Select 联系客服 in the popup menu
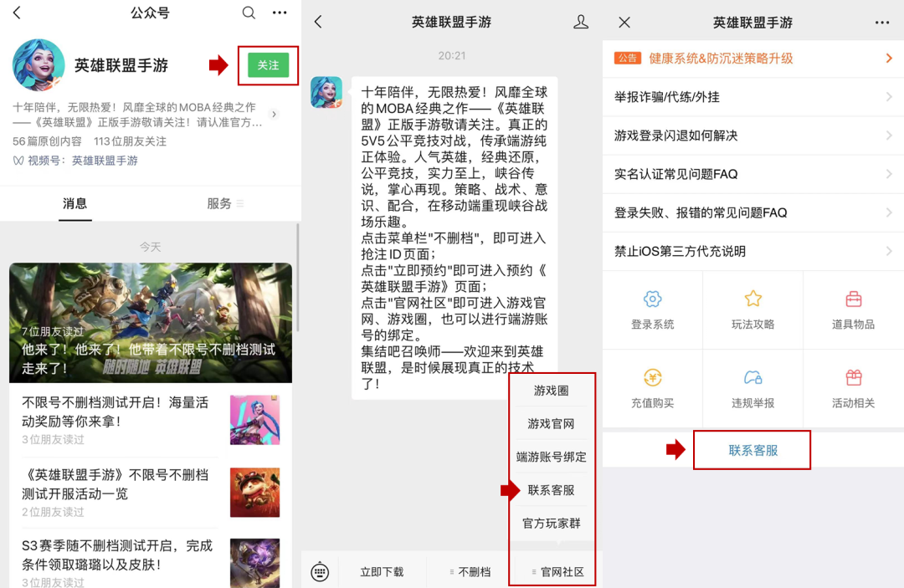This screenshot has width=904, height=588. pos(551,490)
